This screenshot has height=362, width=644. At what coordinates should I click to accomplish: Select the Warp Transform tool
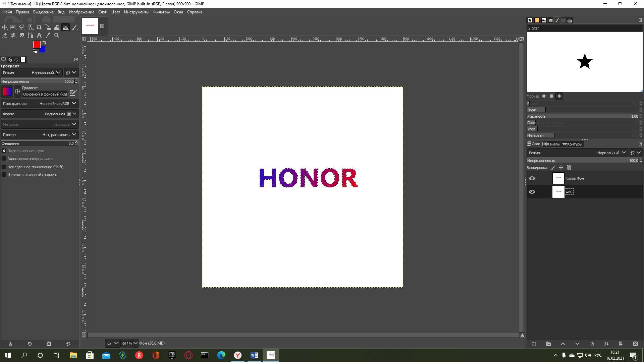point(57,27)
